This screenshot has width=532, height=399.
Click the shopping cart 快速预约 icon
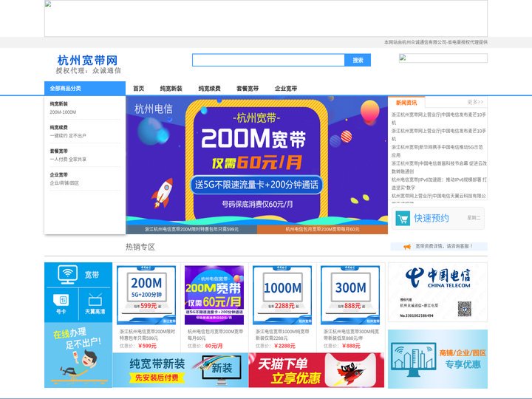[x=403, y=219]
